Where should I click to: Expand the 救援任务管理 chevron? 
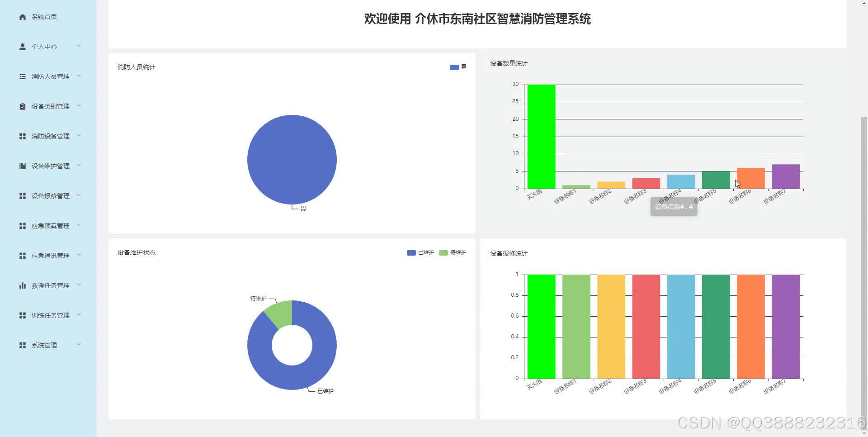click(x=79, y=285)
